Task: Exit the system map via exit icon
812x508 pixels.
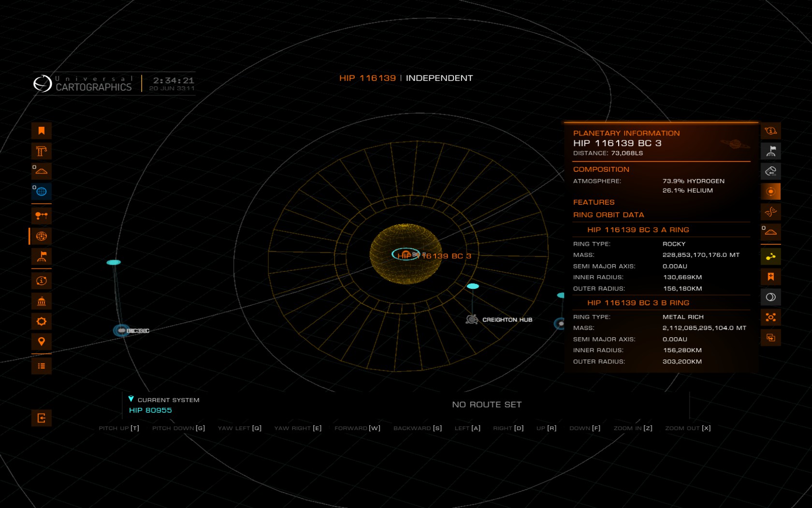Action: click(x=42, y=418)
